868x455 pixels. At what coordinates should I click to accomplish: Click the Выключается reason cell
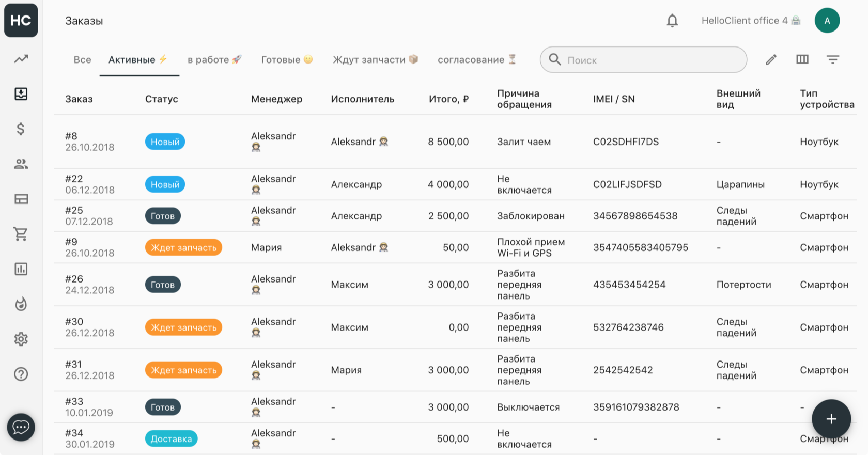(528, 407)
